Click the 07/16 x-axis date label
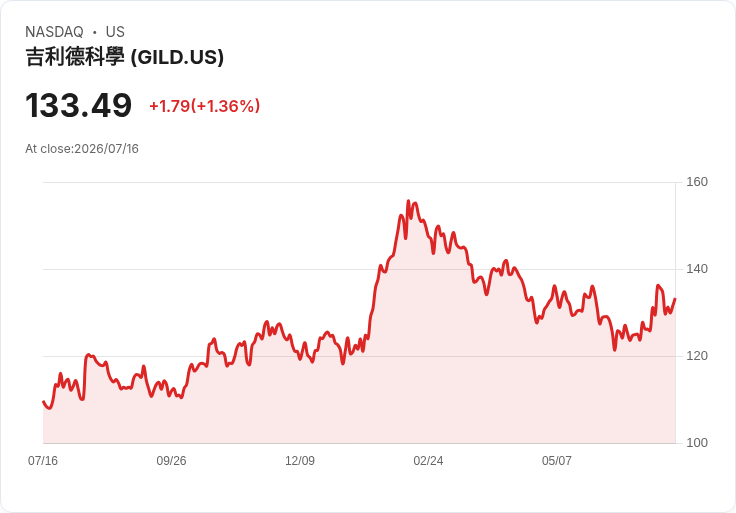Image resolution: width=736 pixels, height=513 pixels. pyautogui.click(x=43, y=460)
